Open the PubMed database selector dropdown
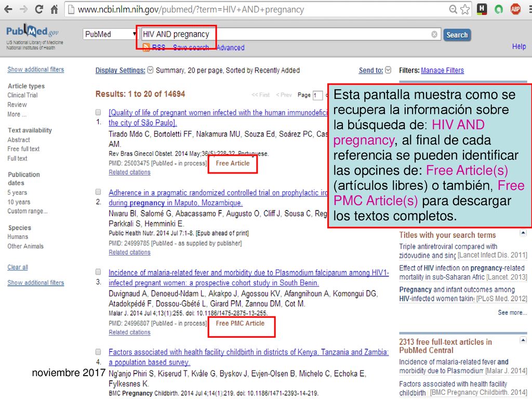532x399 pixels. pyautogui.click(x=110, y=34)
